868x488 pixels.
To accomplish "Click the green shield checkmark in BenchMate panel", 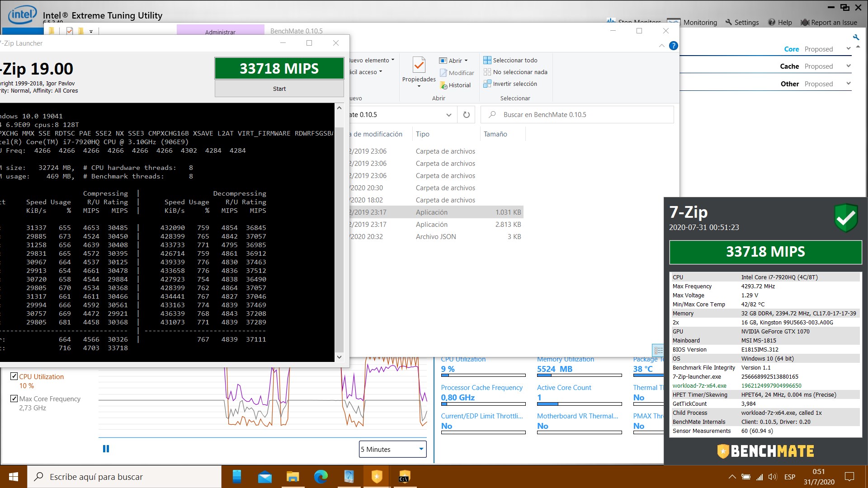I will click(x=846, y=218).
